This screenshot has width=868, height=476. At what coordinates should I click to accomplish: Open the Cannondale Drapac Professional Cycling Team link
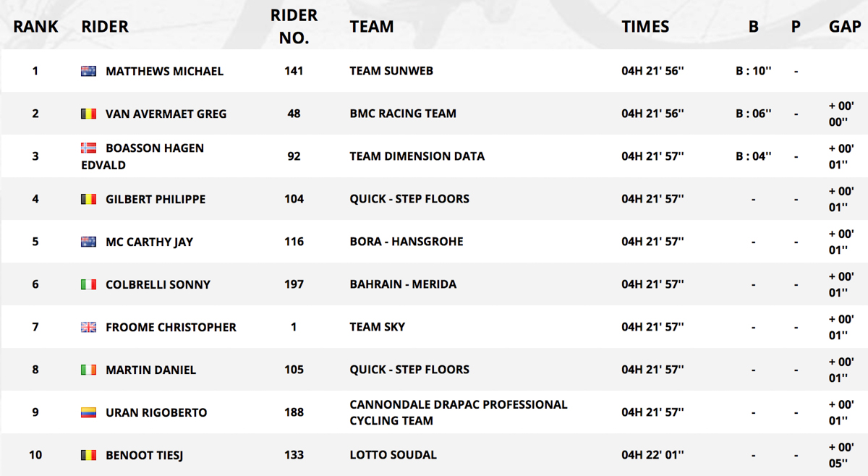(459, 412)
